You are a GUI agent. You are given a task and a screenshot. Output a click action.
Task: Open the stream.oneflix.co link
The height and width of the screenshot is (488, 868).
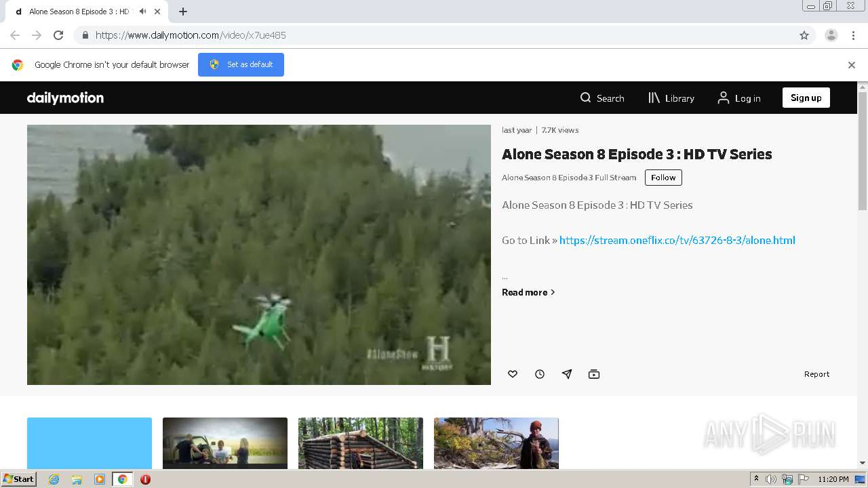677,240
